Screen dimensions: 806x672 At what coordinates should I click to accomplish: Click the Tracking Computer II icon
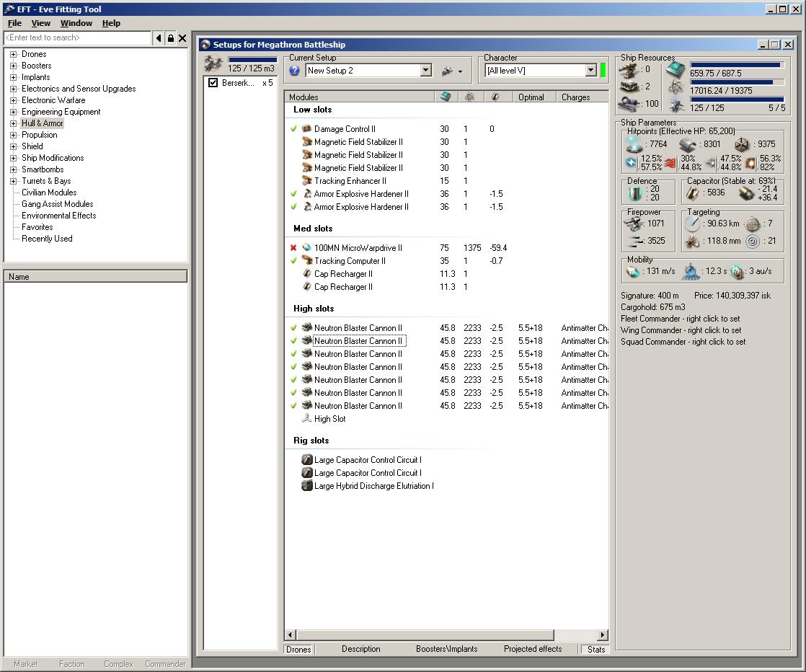[x=307, y=261]
